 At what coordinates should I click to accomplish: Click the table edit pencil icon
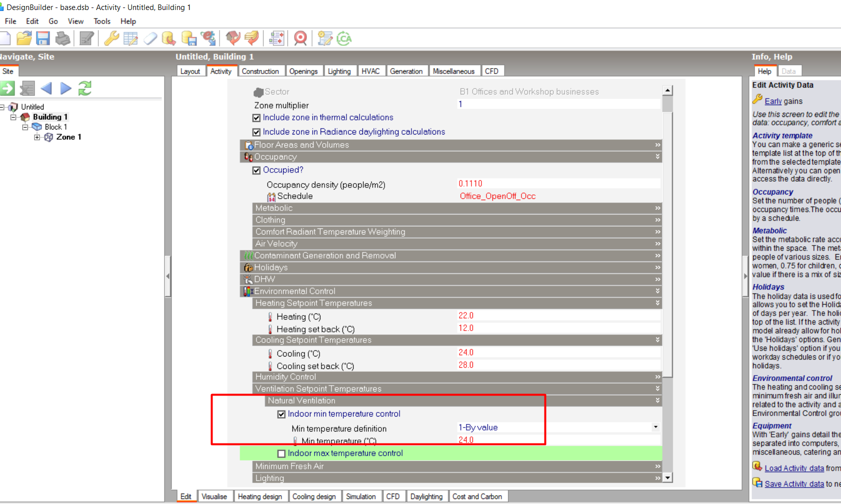click(130, 38)
